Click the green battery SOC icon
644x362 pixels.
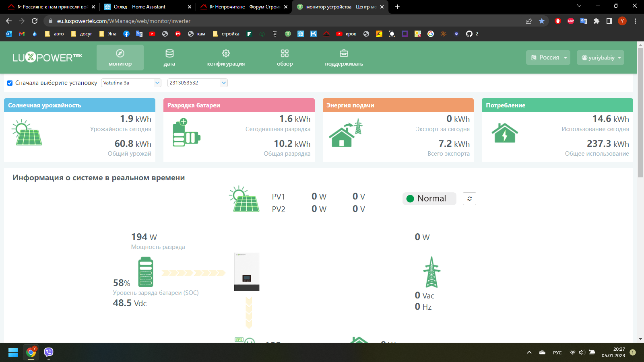(146, 272)
